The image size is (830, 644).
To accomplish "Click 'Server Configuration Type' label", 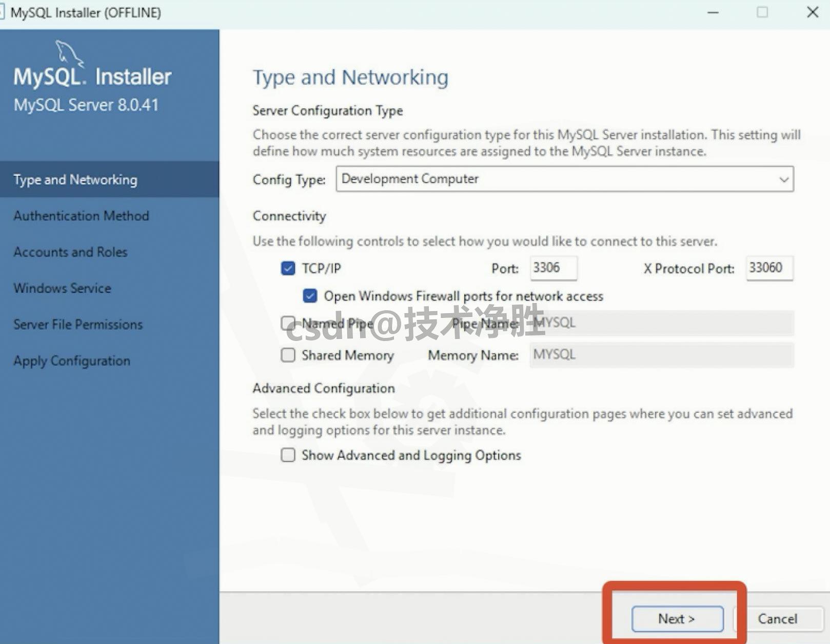I will [x=328, y=111].
